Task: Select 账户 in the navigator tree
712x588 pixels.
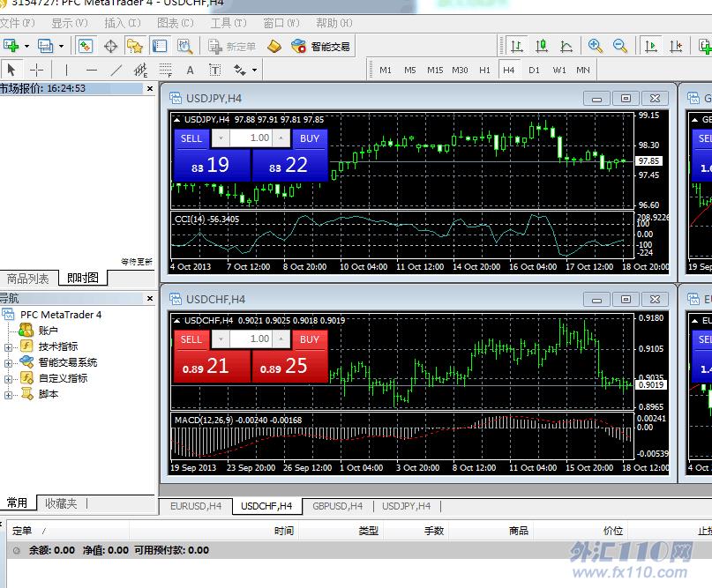Action: 48,331
